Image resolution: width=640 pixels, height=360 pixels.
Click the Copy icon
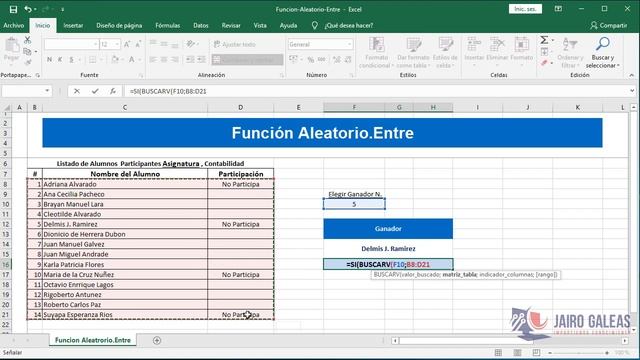(27, 51)
